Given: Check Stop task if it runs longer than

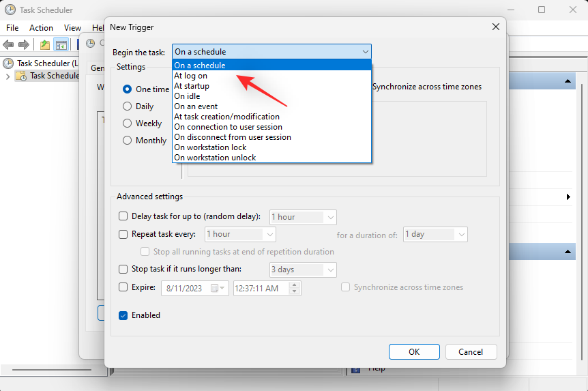Looking at the screenshot, I should (123, 269).
